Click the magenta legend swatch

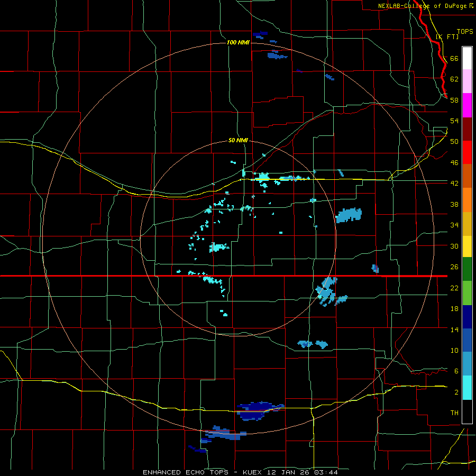(x=467, y=105)
